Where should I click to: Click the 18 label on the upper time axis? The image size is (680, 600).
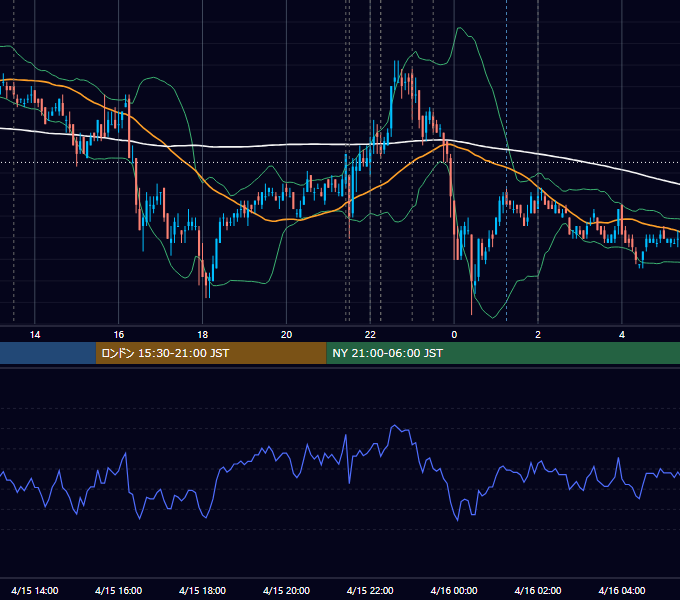coord(203,335)
